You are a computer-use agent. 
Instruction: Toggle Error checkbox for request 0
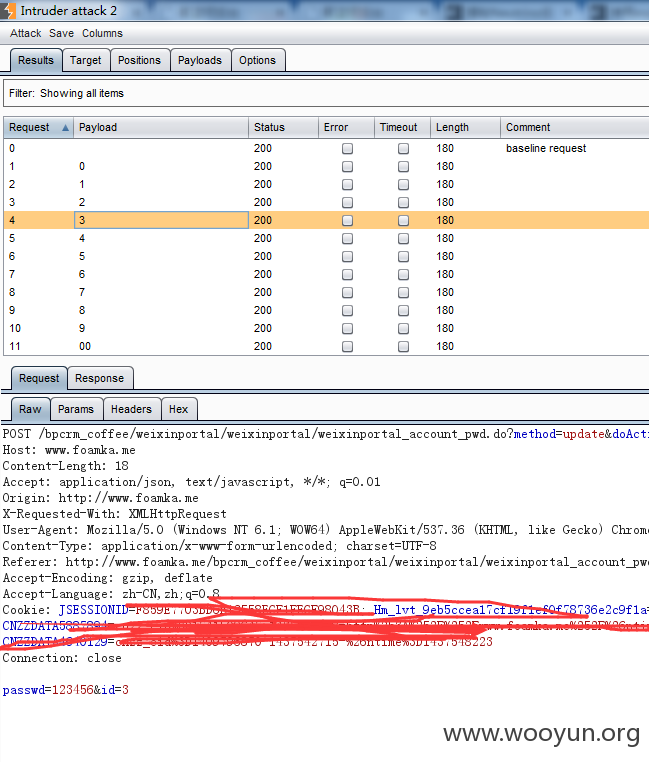click(348, 149)
